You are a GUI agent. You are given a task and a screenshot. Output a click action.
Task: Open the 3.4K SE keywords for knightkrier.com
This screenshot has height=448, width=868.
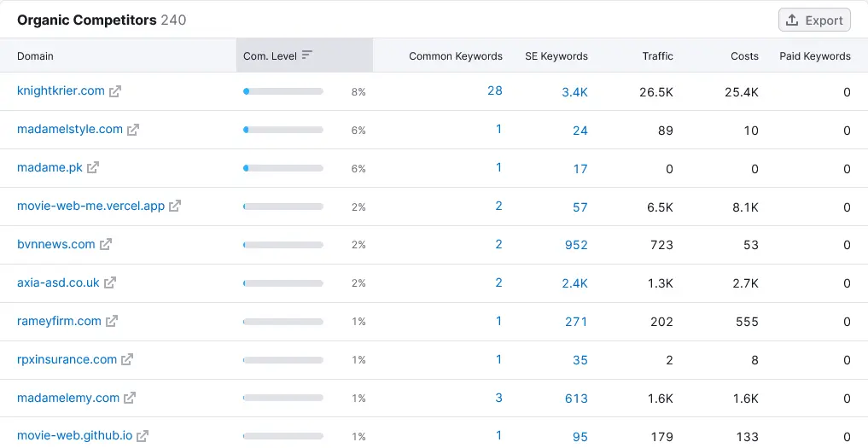(574, 92)
